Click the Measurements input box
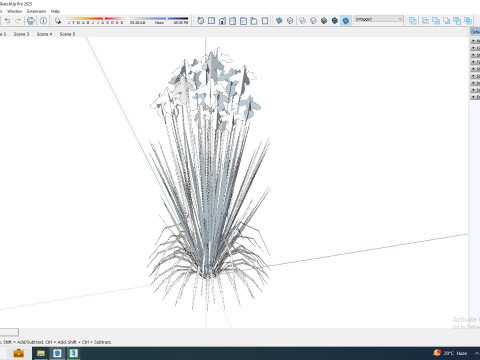The width and height of the screenshot is (480, 360). [9, 332]
